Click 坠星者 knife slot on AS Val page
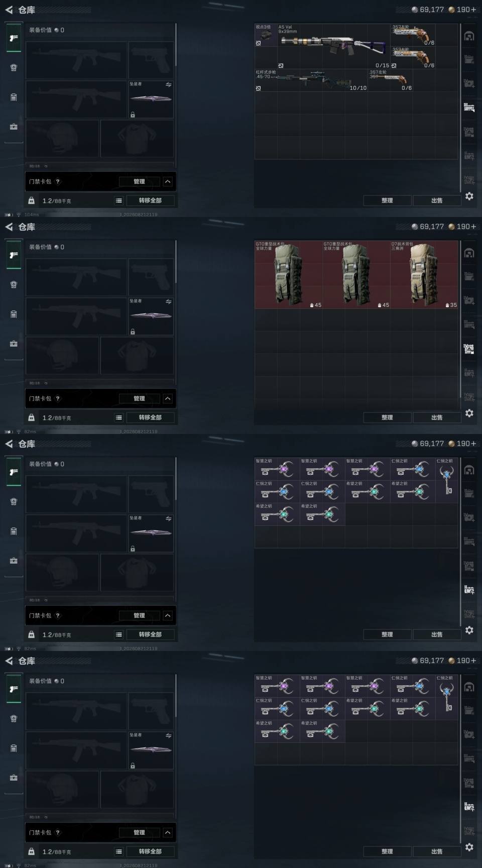This screenshot has height=868, width=482. pos(151,99)
